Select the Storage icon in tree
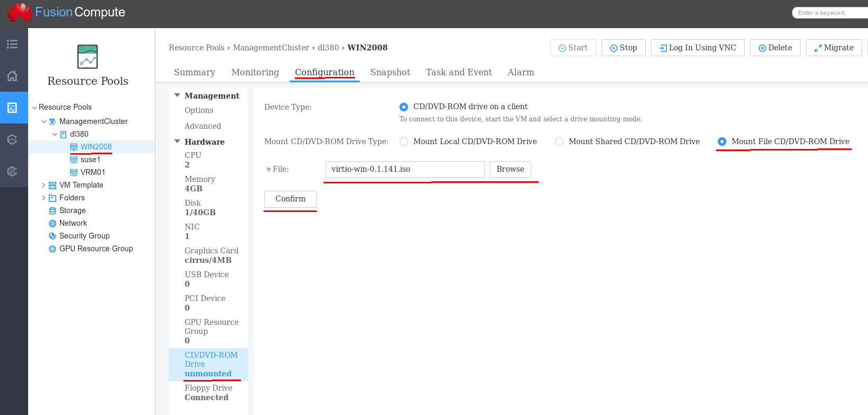Viewport: 868px width, 415px height. point(53,211)
